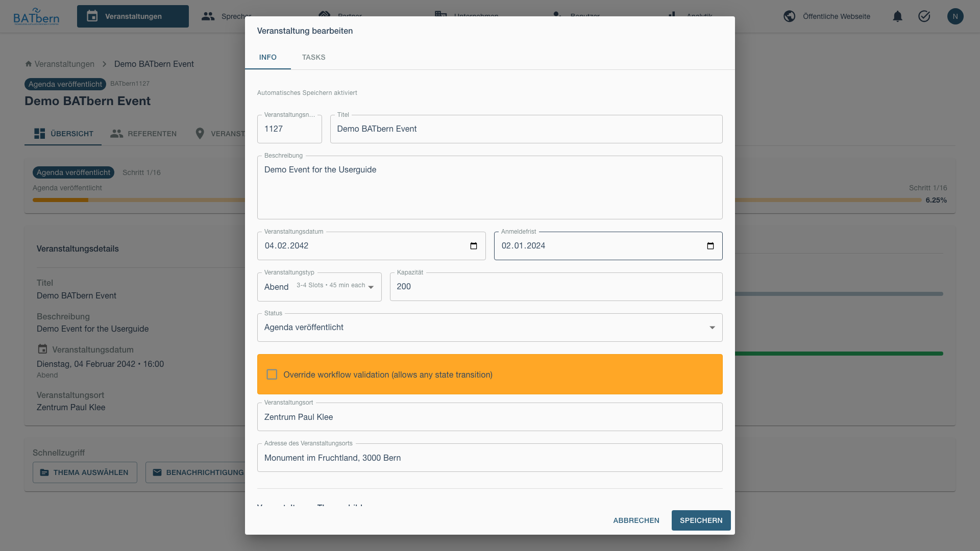Click the Adresse des Veranstaltungsorts field
The image size is (980, 551).
pyautogui.click(x=490, y=458)
